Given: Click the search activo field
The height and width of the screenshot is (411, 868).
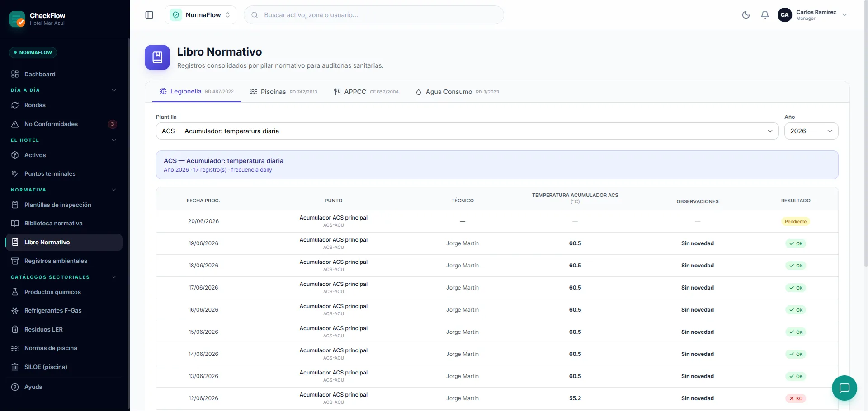Looking at the screenshot, I should 374,15.
